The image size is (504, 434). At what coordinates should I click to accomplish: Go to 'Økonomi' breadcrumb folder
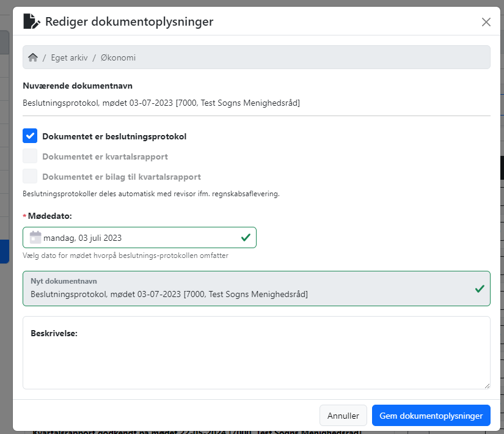(x=118, y=57)
